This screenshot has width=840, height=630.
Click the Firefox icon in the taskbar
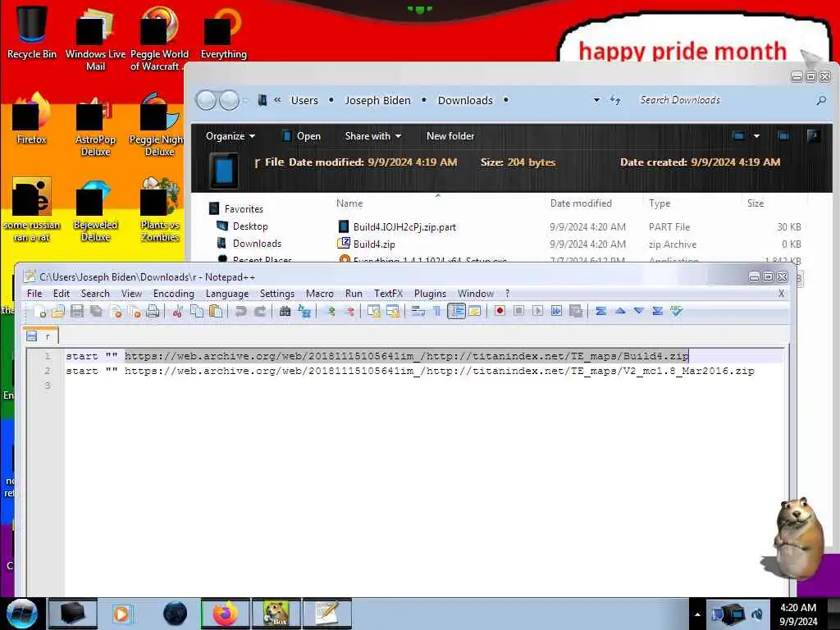click(226, 614)
